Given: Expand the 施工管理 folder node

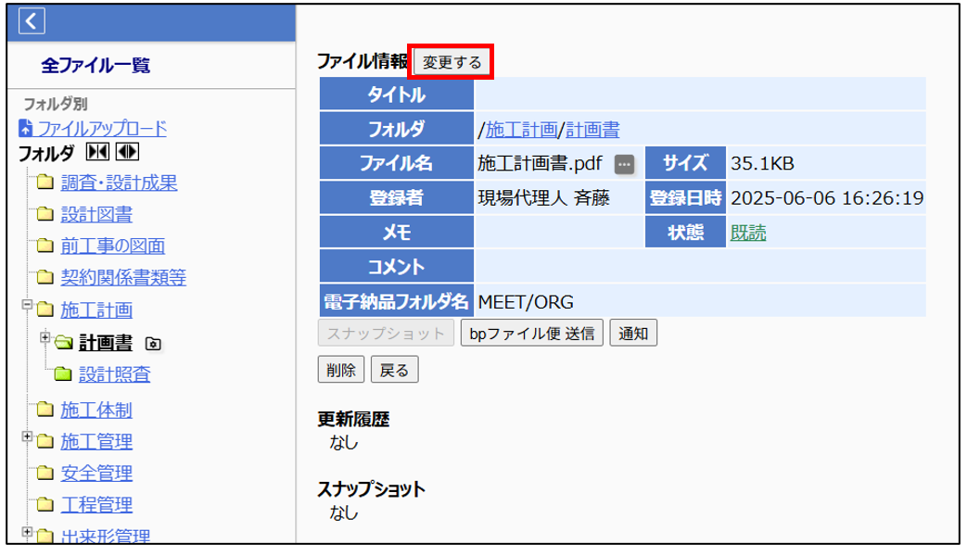Looking at the screenshot, I should tap(27, 436).
